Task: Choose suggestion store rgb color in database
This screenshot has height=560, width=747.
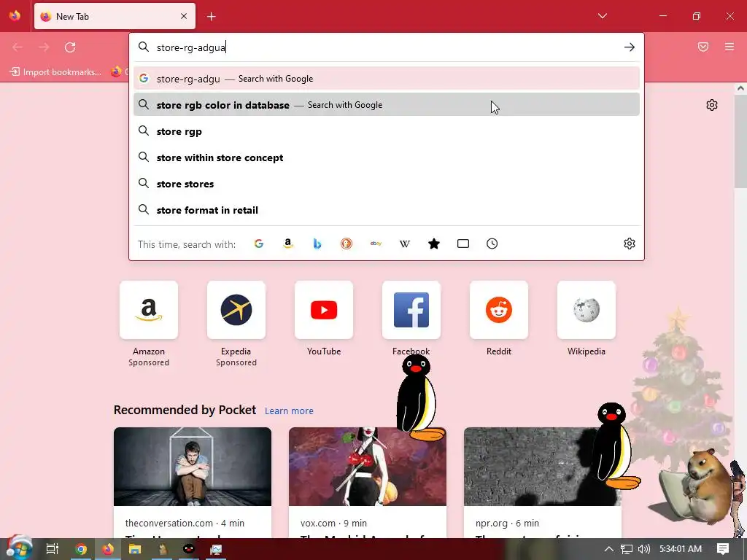Action: [387, 105]
